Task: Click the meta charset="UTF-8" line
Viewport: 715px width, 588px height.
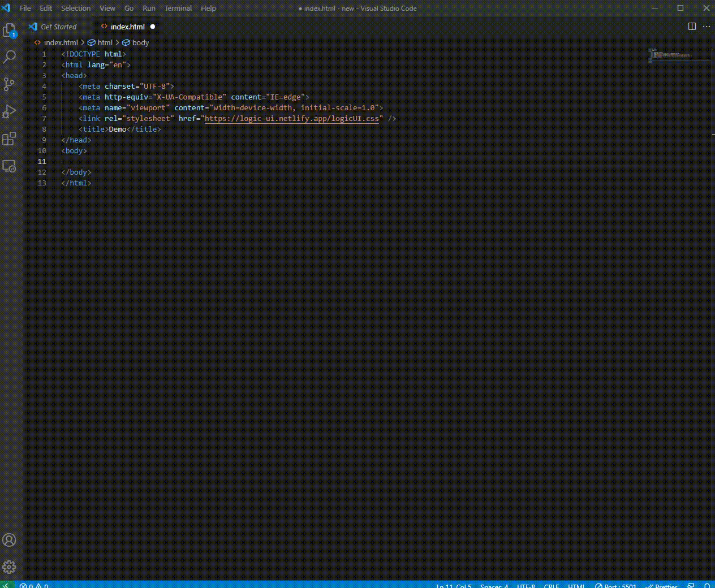Action: pyautogui.click(x=126, y=87)
